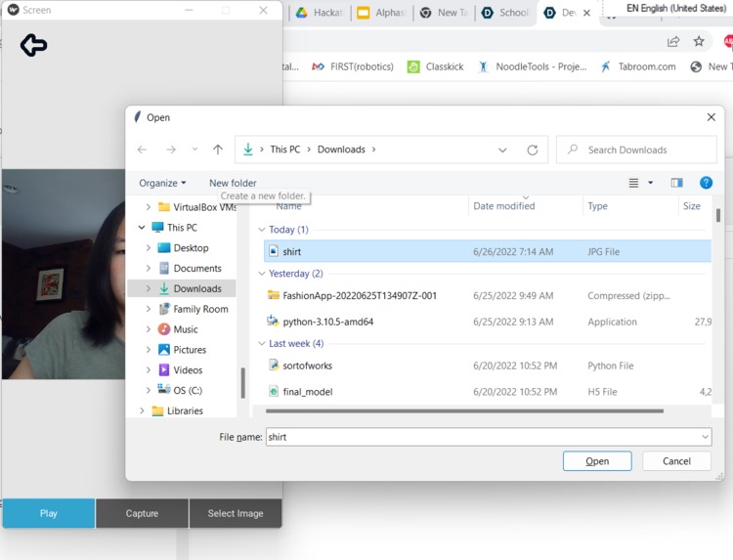Viewport: 733px width, 560px height.
Task: Open the Classkick bookmark
Action: pos(435,66)
